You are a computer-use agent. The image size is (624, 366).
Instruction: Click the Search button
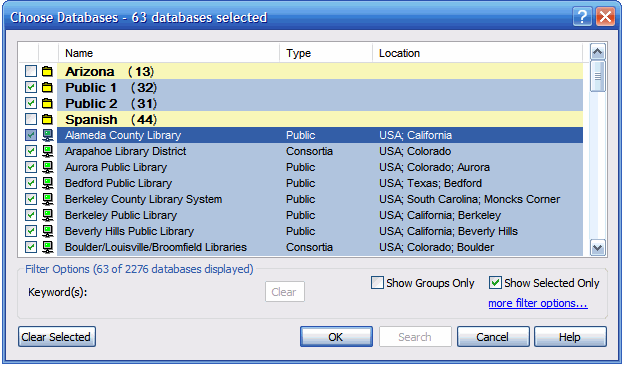[415, 337]
